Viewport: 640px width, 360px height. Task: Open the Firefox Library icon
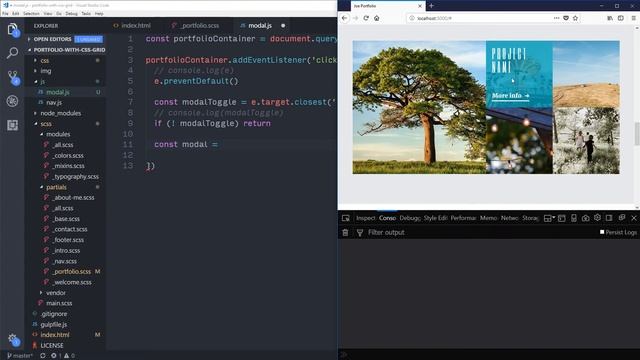click(x=610, y=18)
